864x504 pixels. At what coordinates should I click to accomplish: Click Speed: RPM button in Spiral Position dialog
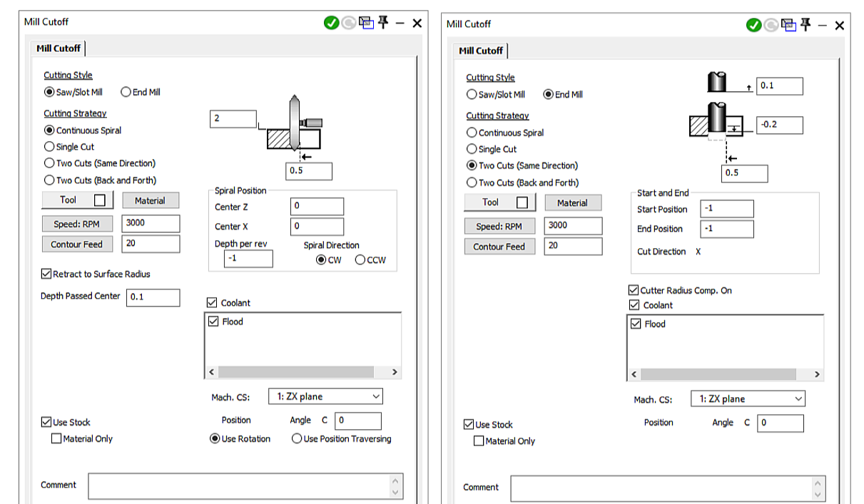coord(77,224)
